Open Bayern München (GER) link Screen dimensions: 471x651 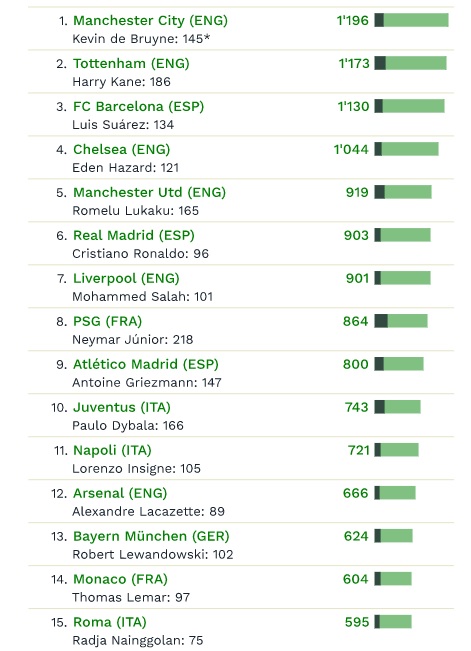(151, 536)
